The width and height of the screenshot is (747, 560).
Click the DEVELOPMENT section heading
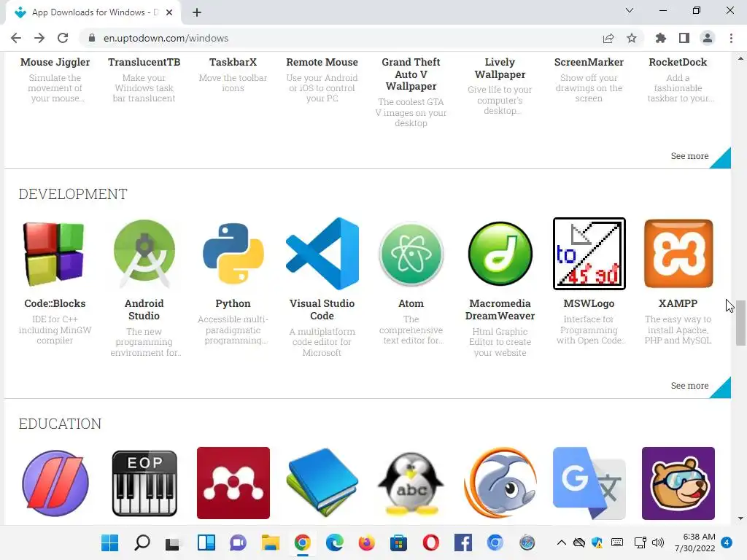(x=73, y=194)
